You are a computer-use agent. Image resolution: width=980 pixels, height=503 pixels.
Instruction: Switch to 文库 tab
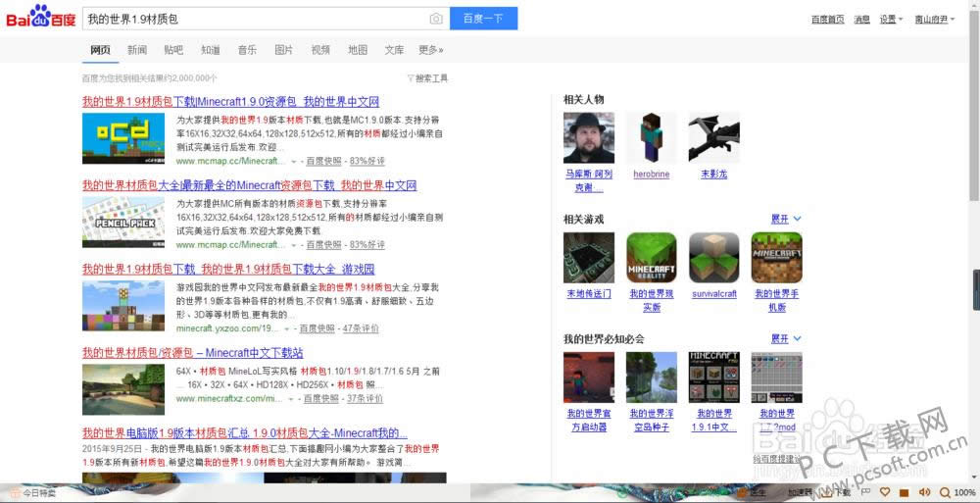394,50
